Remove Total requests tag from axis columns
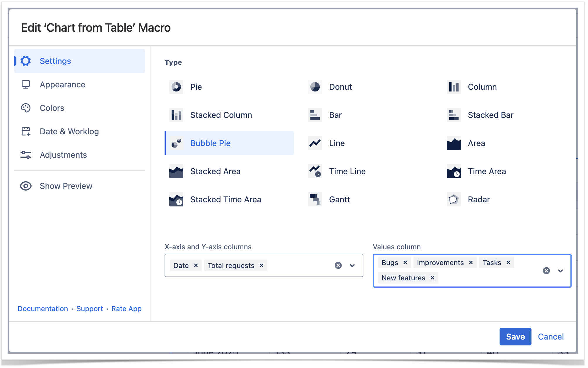 point(261,265)
